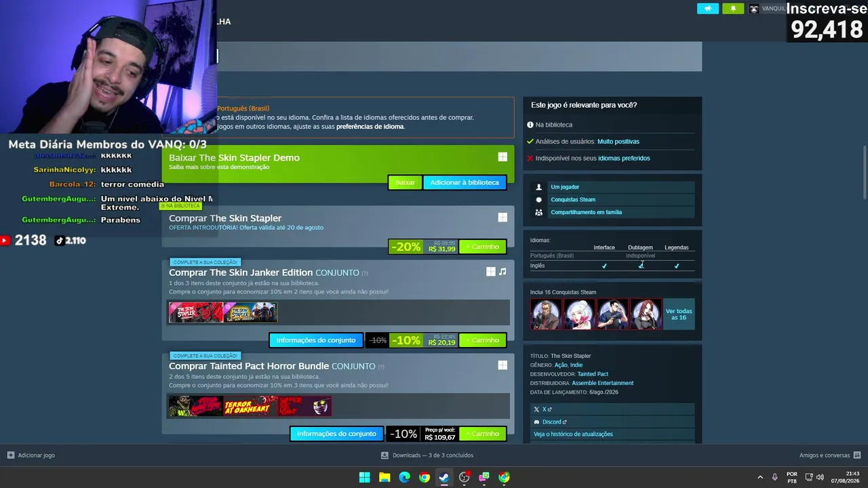Click the family sharing people icon

tap(539, 212)
